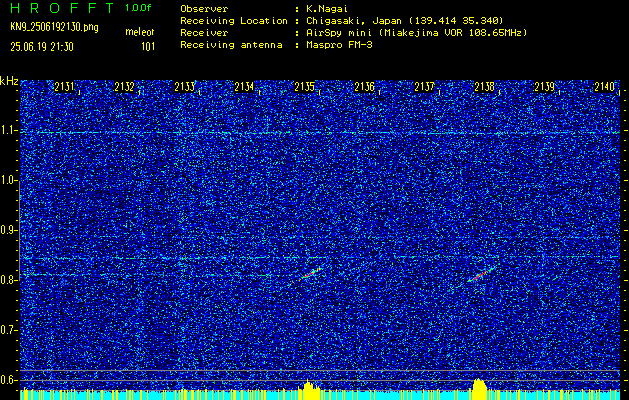Click version label 1.00f

(138, 8)
